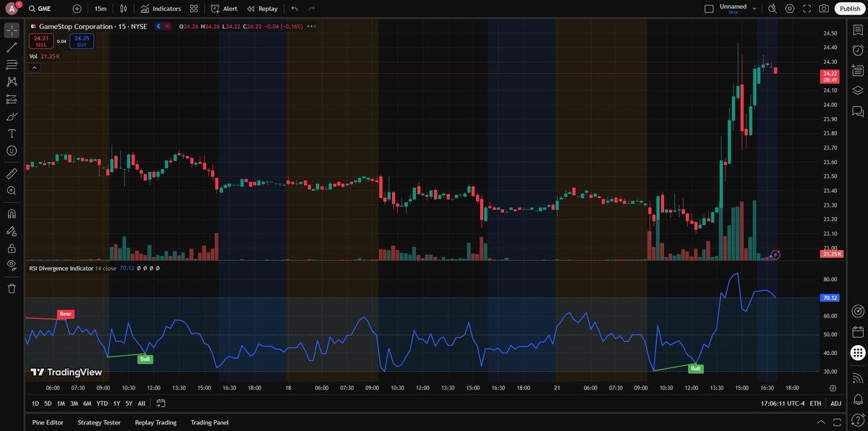
Task: Start bar Replay mode
Action: [262, 9]
